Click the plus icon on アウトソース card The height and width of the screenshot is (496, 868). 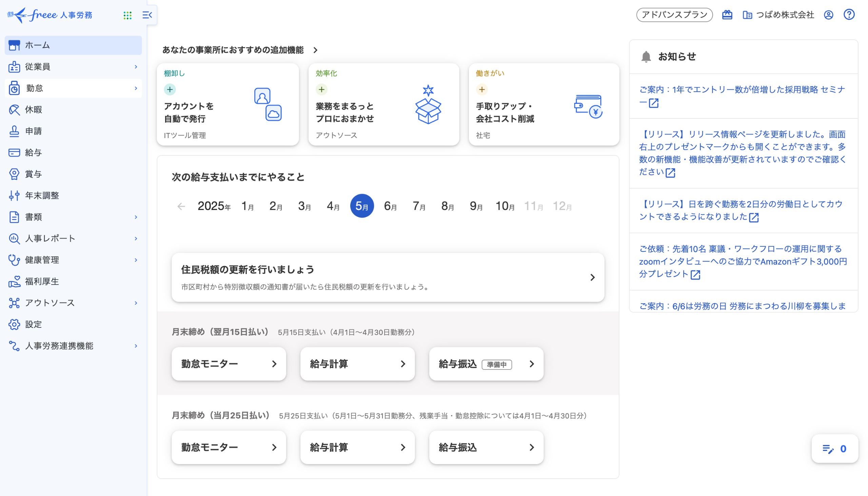[321, 90]
